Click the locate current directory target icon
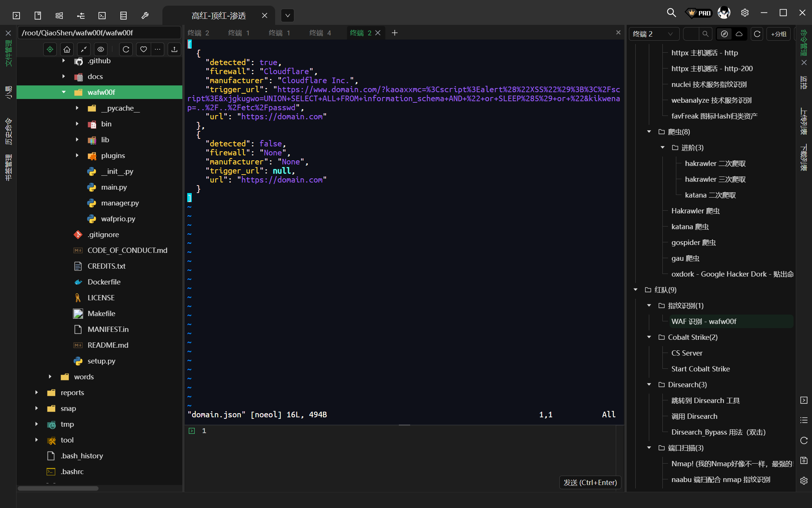The image size is (812, 508). coord(50,49)
